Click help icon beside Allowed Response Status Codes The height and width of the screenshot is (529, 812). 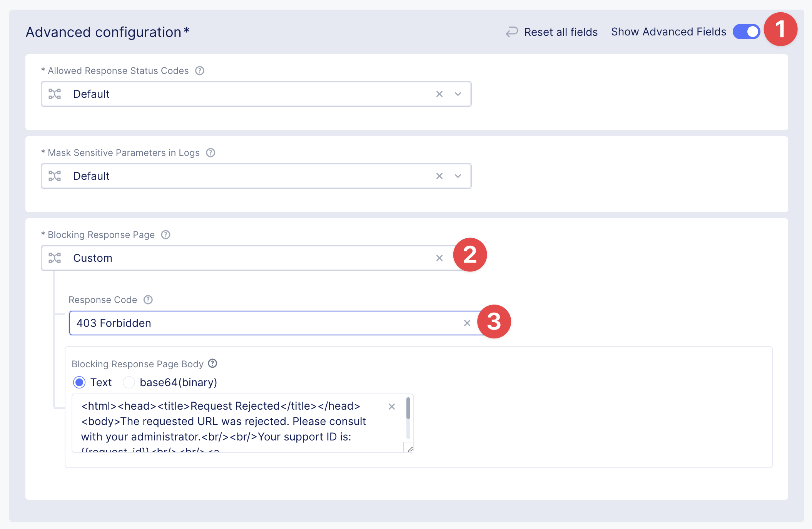pyautogui.click(x=199, y=71)
